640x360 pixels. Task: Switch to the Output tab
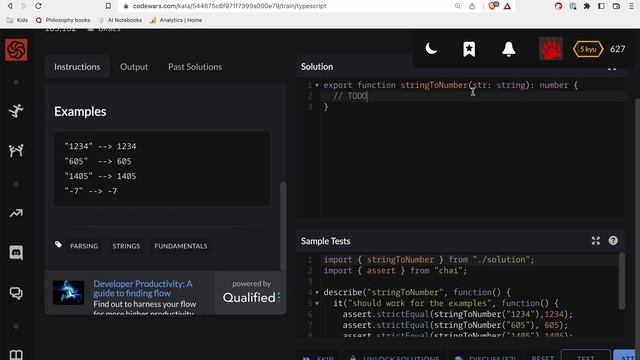point(134,67)
